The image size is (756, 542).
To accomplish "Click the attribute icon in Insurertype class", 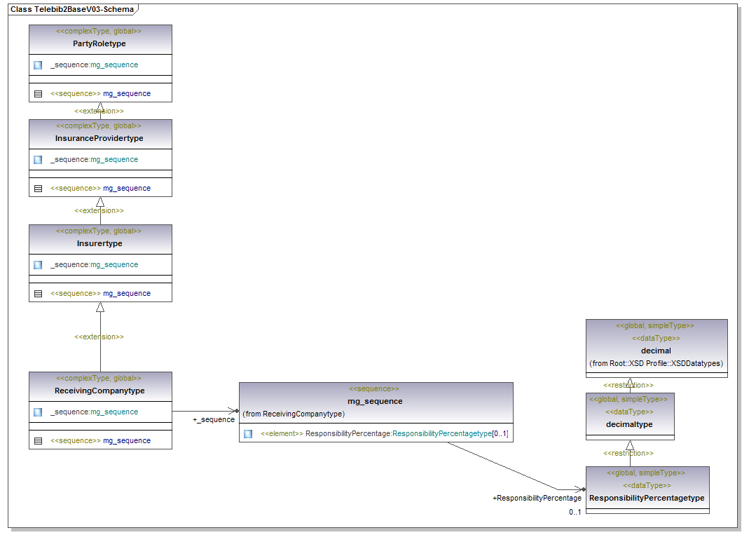I will (38, 265).
